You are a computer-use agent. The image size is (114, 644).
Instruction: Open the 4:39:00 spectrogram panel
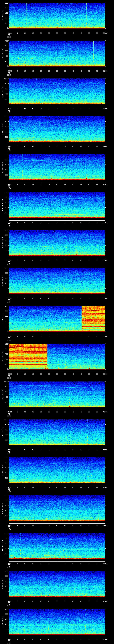[57, 394]
